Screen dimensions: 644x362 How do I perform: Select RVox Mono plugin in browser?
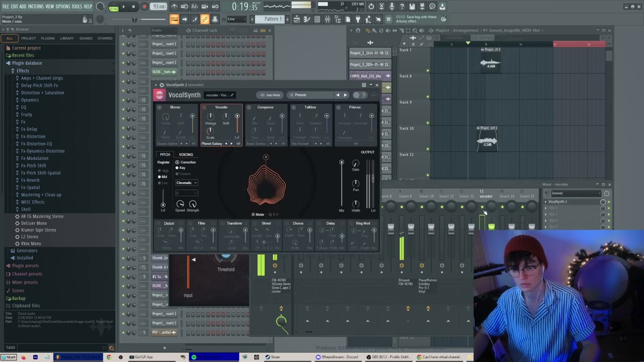coord(31,243)
